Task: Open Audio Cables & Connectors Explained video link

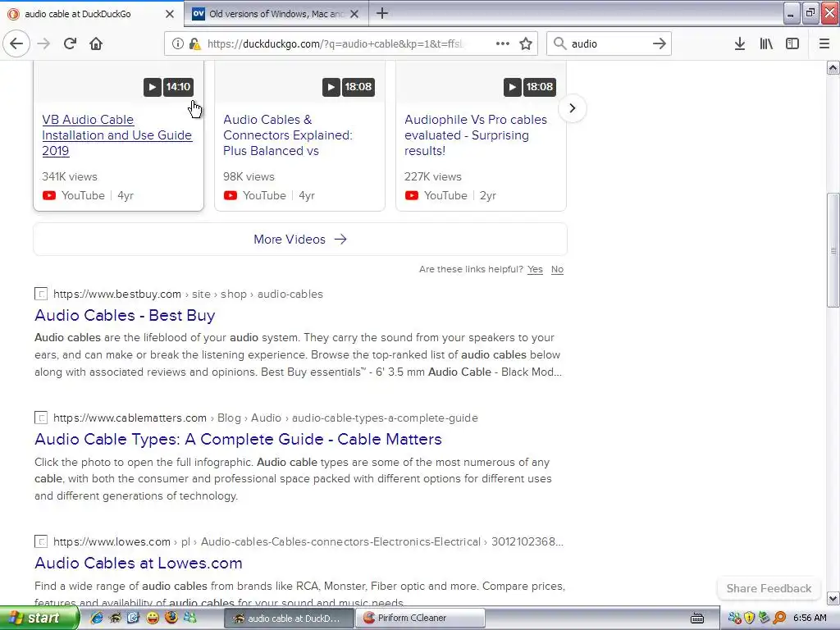Action: 288,135
